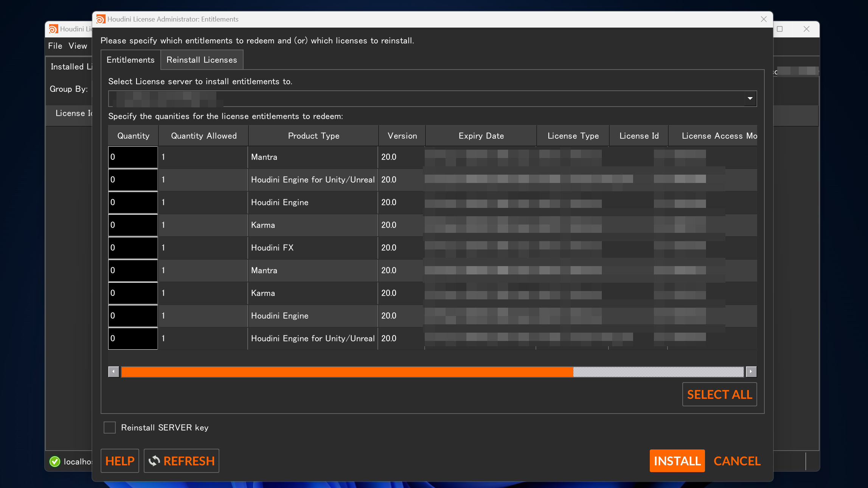
Task: Click the 20.0 version cell in the Houdini FX row
Action: [401, 248]
